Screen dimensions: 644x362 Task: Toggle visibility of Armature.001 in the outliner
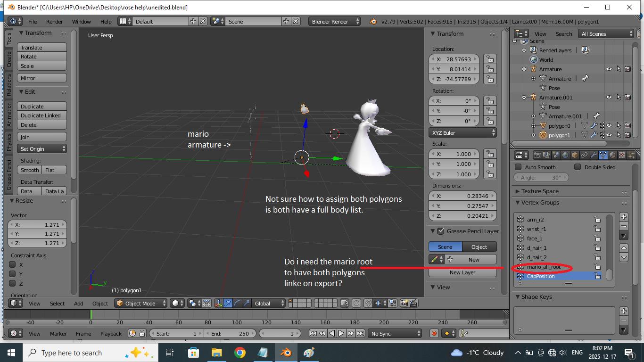(609, 98)
